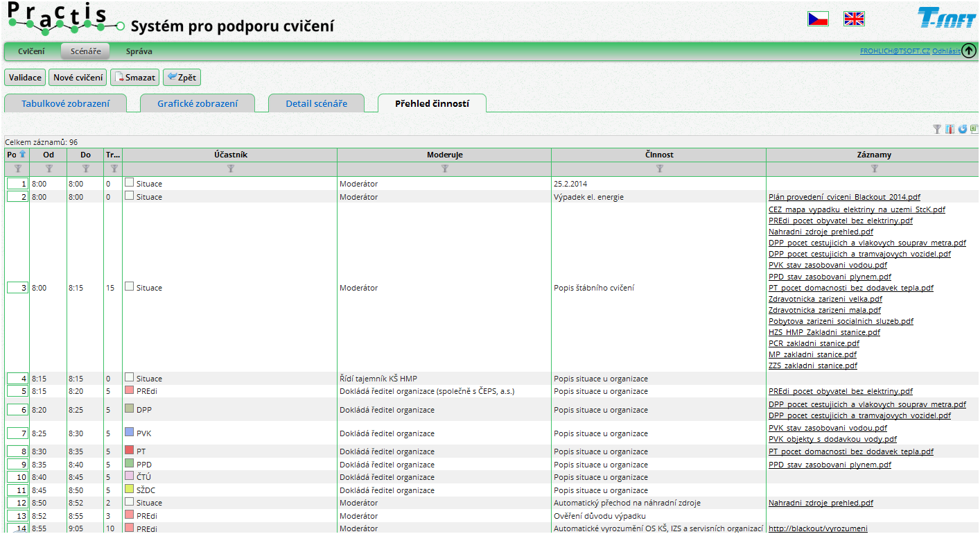Click the position field of row 3

coord(17,288)
